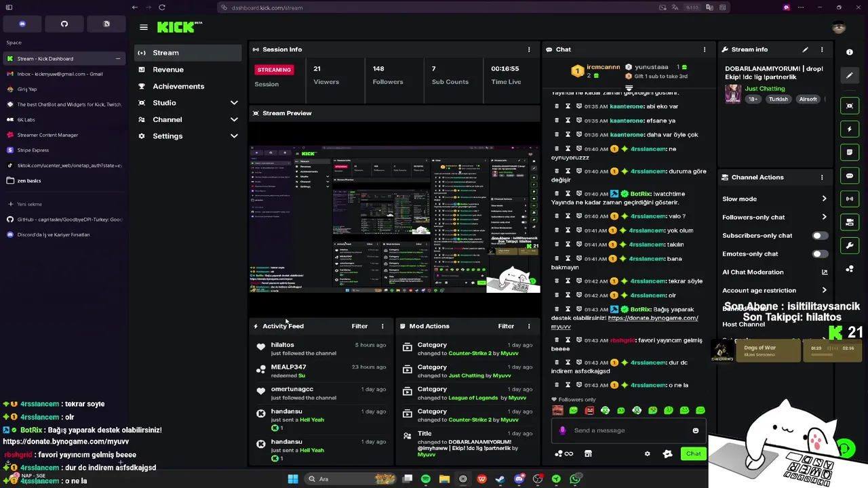
Task: Open Chat panel three-dot options
Action: click(705, 49)
